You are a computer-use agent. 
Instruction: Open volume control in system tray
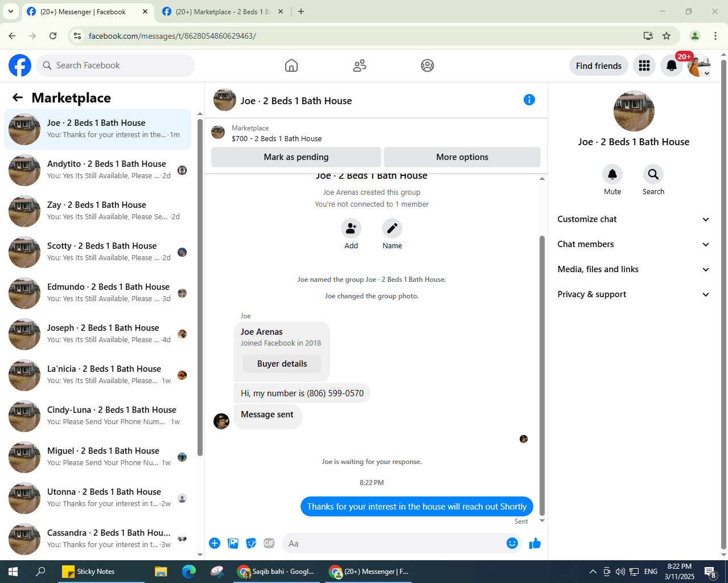tap(620, 572)
